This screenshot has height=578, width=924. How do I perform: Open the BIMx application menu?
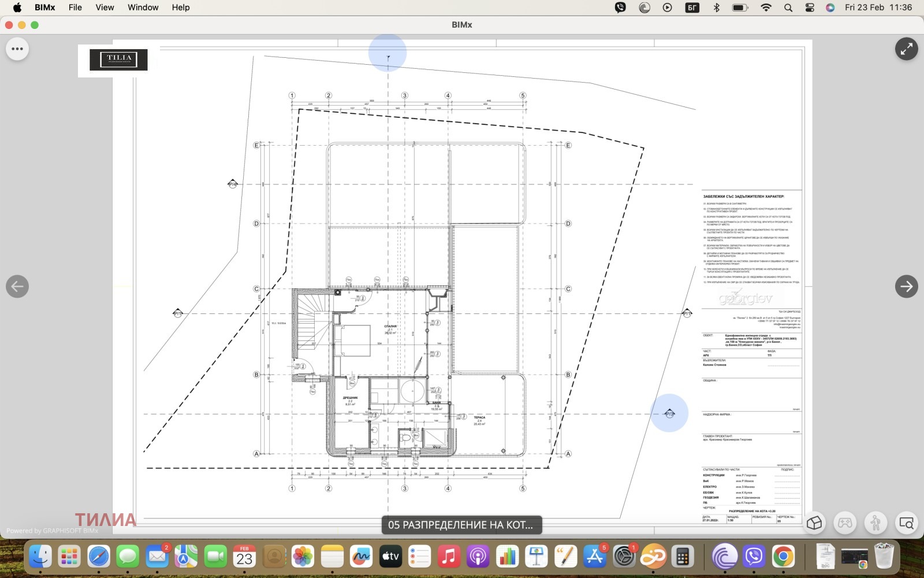(45, 8)
